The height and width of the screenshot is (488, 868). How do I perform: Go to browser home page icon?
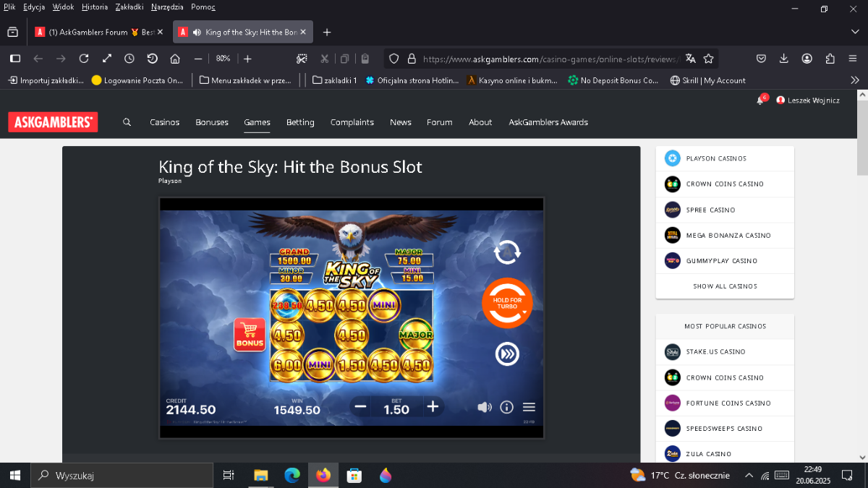175,59
